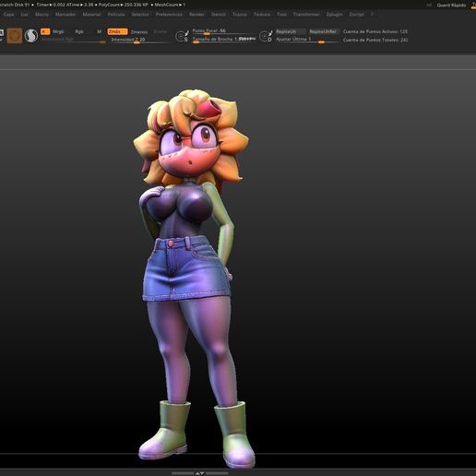Open the Marcador menu
The image size is (476, 476).
click(x=65, y=14)
